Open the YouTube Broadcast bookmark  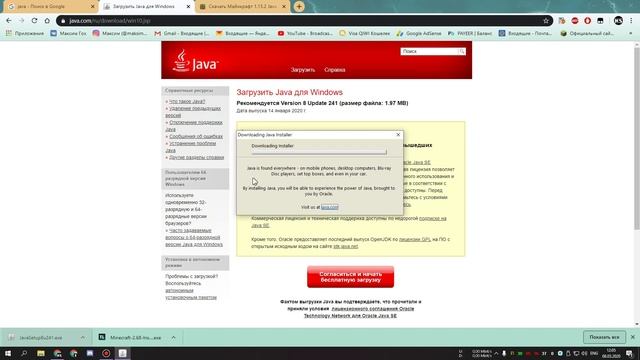[305, 33]
